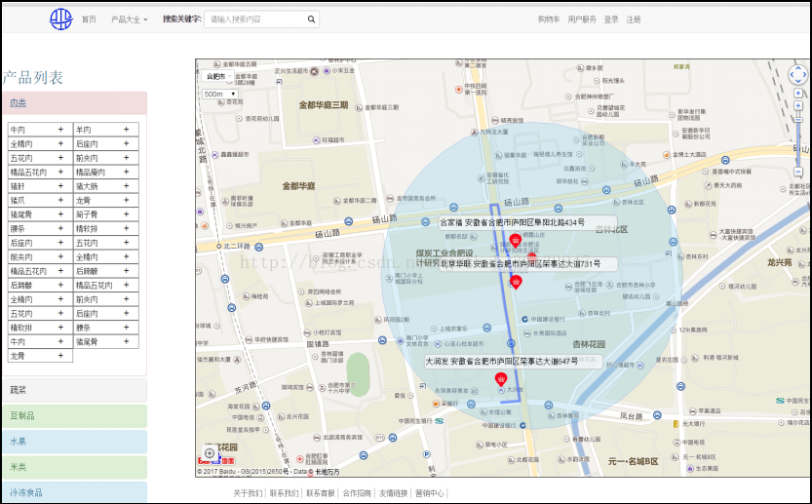Add 筒子骨 with its plus icon
The width and height of the screenshot is (812, 504).
tap(126, 214)
